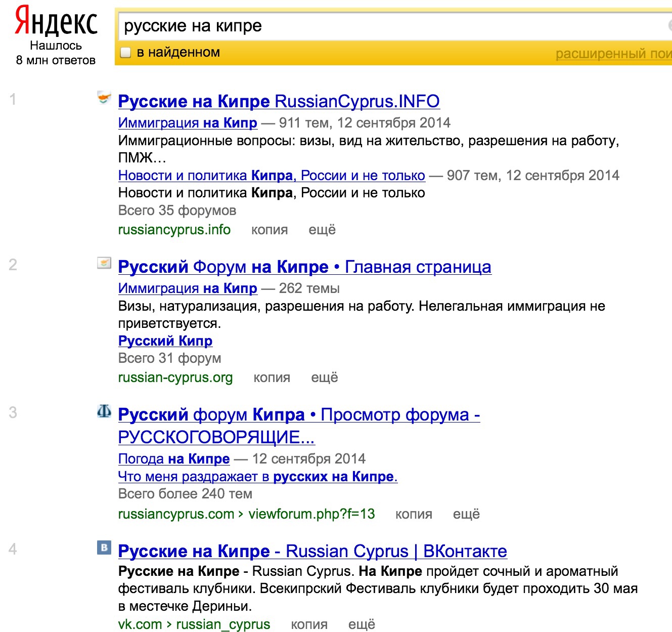
Task: Click the 'Всего более 240 тем' text
Action: point(185,494)
